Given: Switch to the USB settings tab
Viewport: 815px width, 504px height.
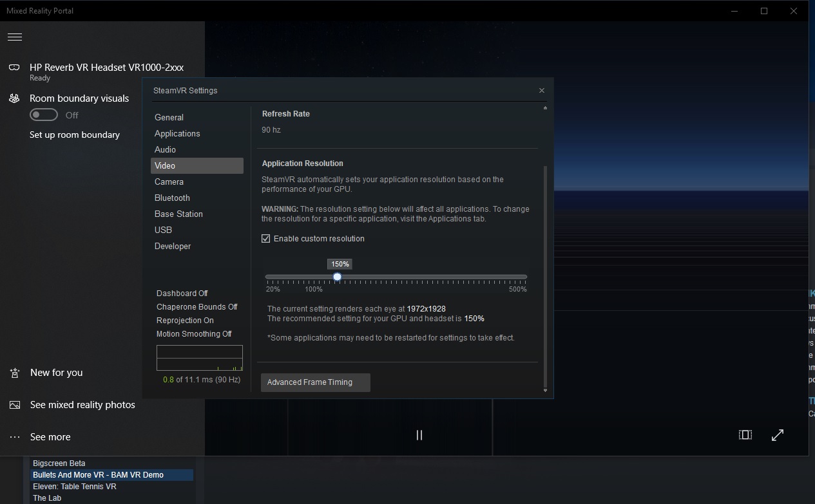Looking at the screenshot, I should tap(197, 230).
